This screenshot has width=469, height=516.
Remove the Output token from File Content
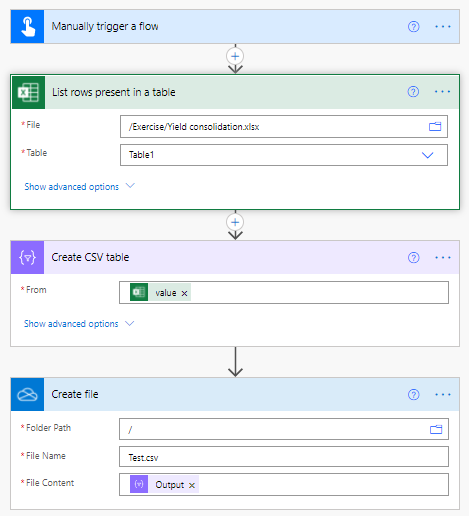pyautogui.click(x=192, y=485)
